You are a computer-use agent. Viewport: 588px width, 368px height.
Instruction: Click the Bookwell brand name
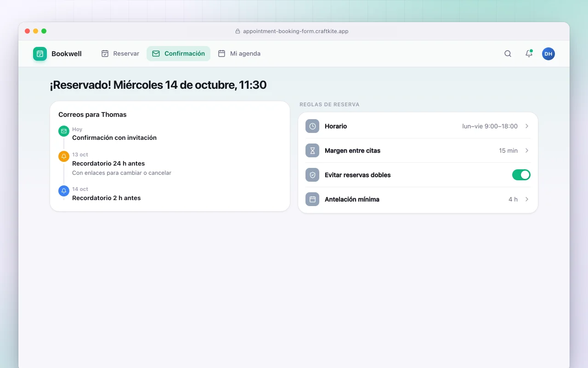point(67,54)
